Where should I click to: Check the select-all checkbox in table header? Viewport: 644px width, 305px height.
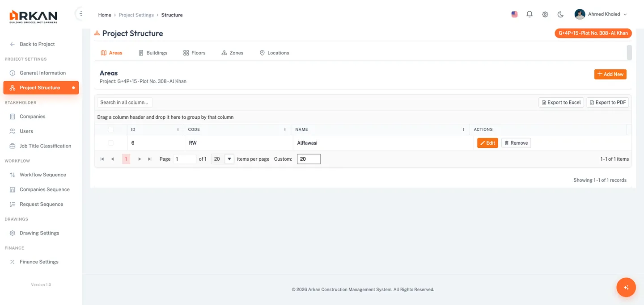[110, 129]
